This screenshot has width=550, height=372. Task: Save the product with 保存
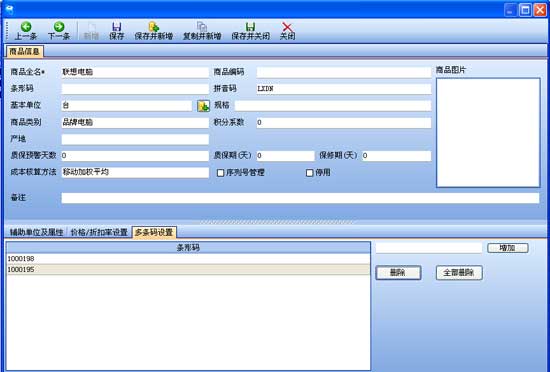(x=116, y=31)
